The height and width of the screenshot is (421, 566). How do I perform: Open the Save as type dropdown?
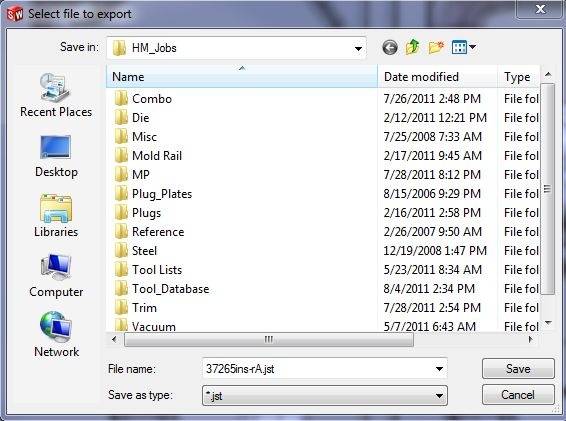(x=325, y=395)
